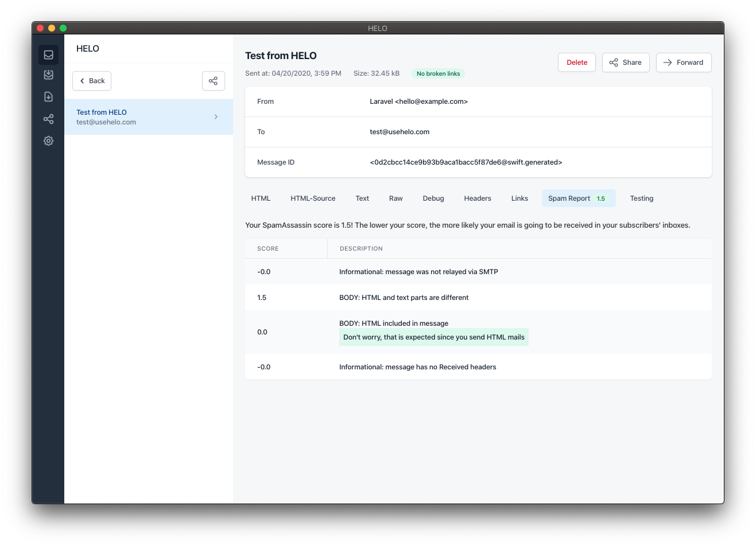Click the No broken links badge

[x=438, y=73]
